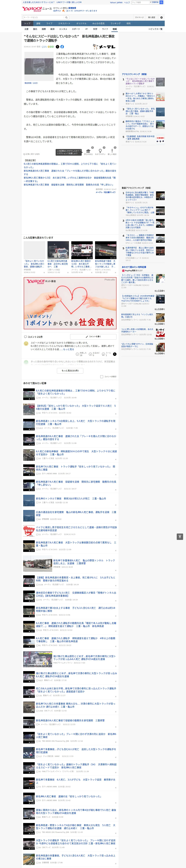Click the back-to-top arrow button
Screen dimensions: 186x868
pos(180,537)
